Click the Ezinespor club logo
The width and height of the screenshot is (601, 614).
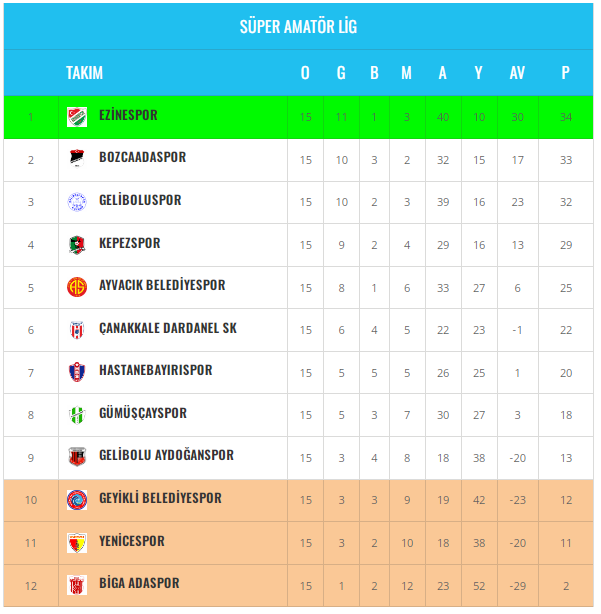click(x=77, y=116)
